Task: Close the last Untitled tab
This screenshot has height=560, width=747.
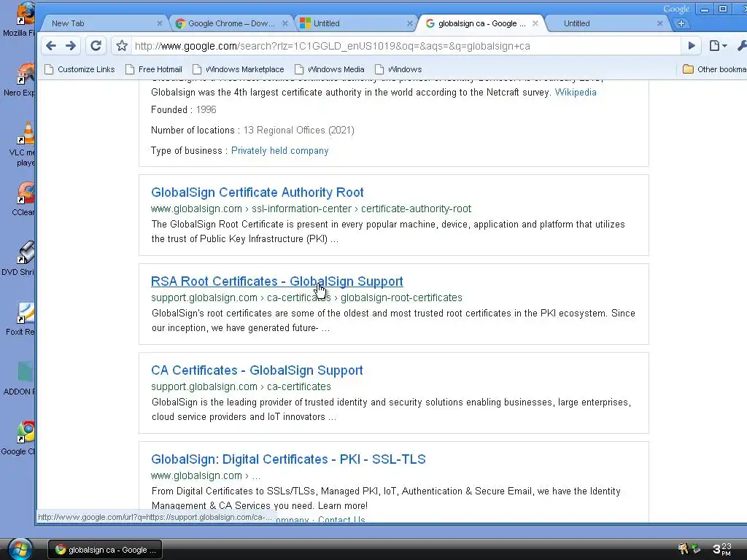Action: (660, 23)
